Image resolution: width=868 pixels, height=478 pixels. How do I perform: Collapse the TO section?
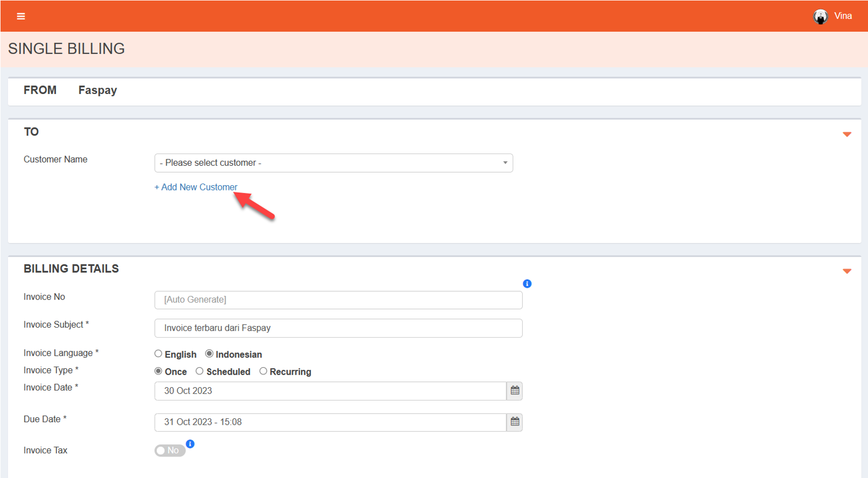[847, 135]
